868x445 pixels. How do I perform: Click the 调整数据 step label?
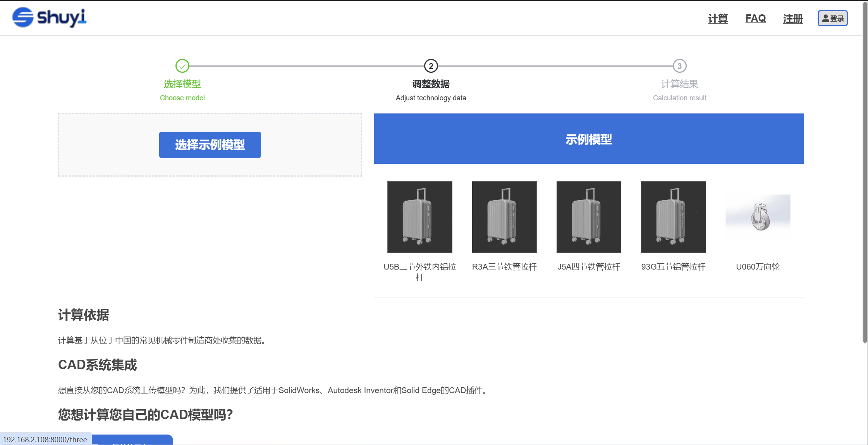point(431,84)
